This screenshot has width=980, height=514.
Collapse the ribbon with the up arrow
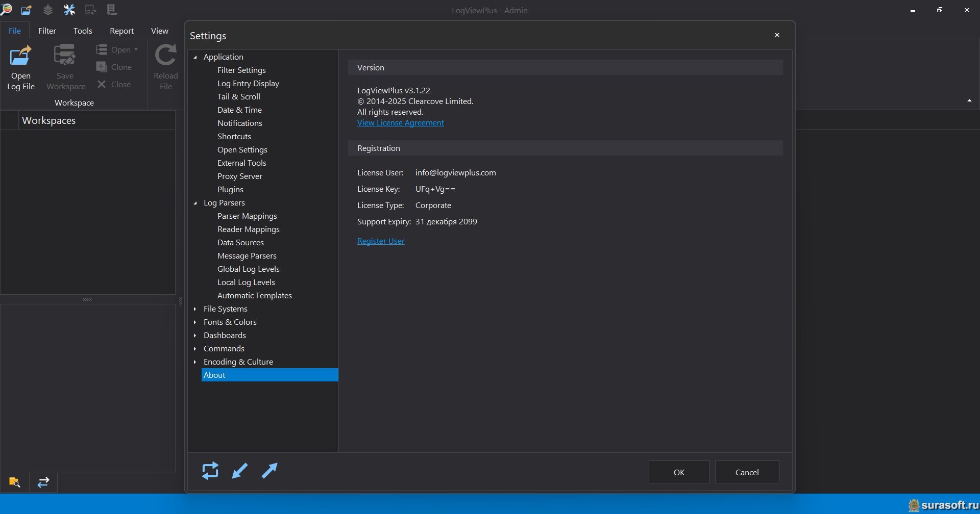(x=969, y=101)
